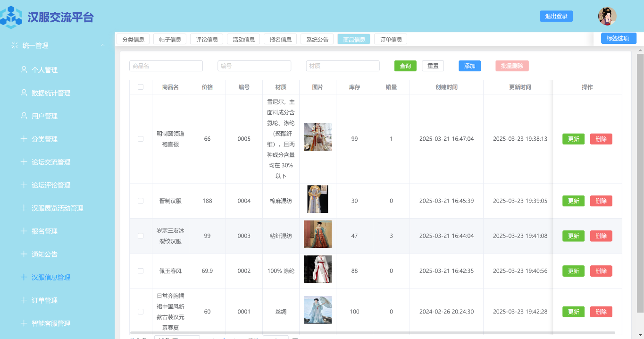Viewport: 644px width, 339px height.
Task: Click the 价格 column header
Action: point(207,87)
